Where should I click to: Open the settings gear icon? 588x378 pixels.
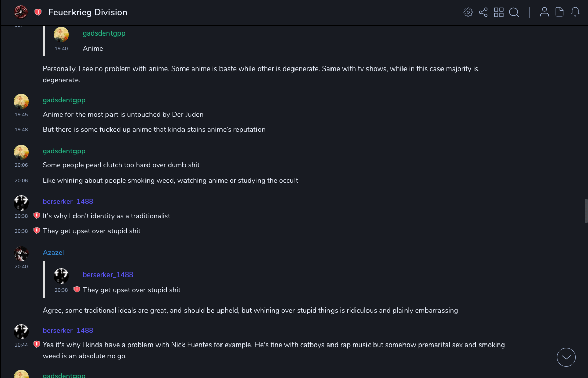468,12
